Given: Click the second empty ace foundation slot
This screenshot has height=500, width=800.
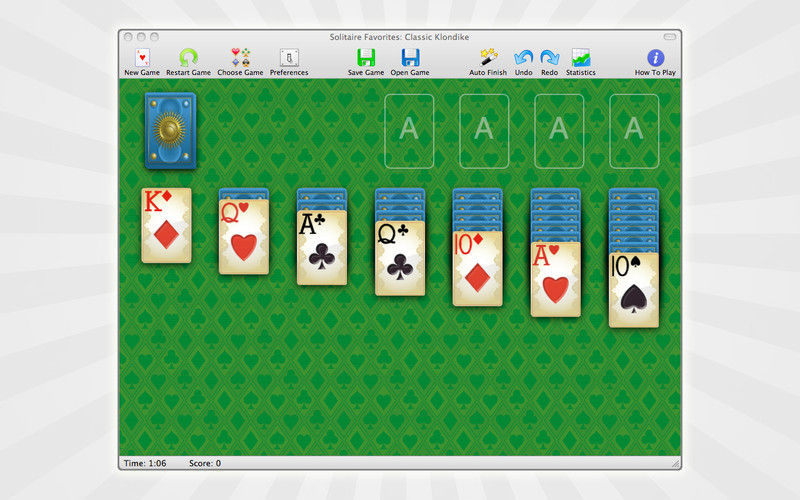Looking at the screenshot, I should click(484, 131).
